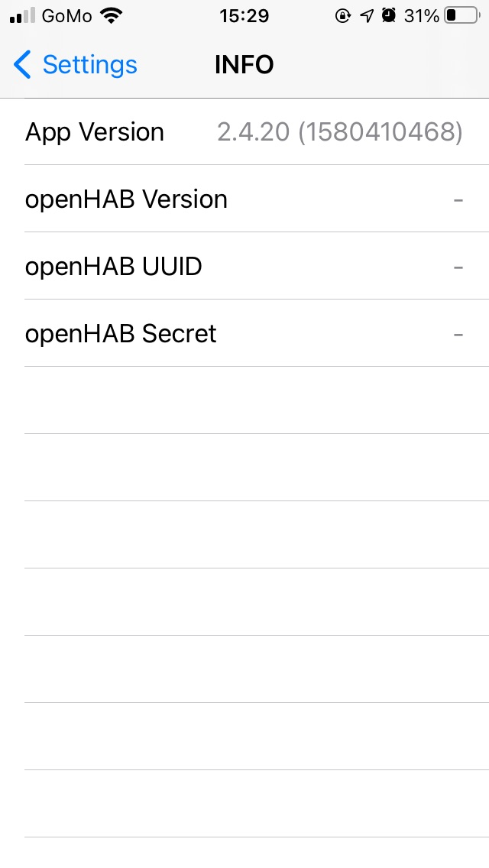This screenshot has height=868, width=489.
Task: Tap the 31% battery percentage text
Action: tap(421, 16)
